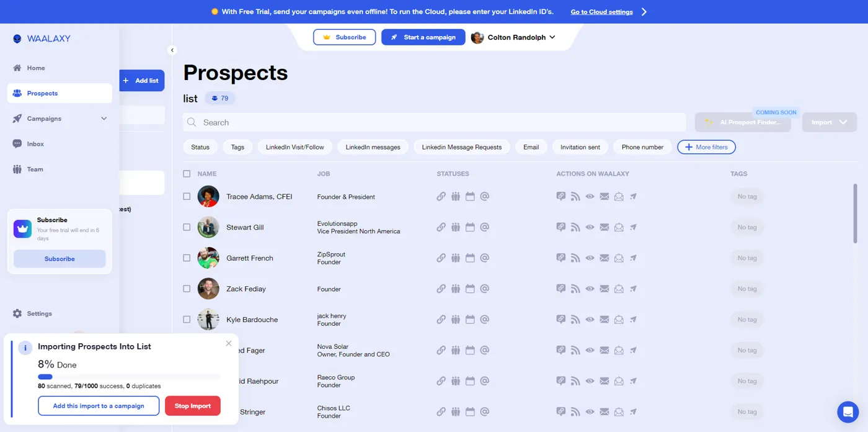Click the @ email status icon for Zack Fediay
The width and height of the screenshot is (868, 432).
(485, 289)
